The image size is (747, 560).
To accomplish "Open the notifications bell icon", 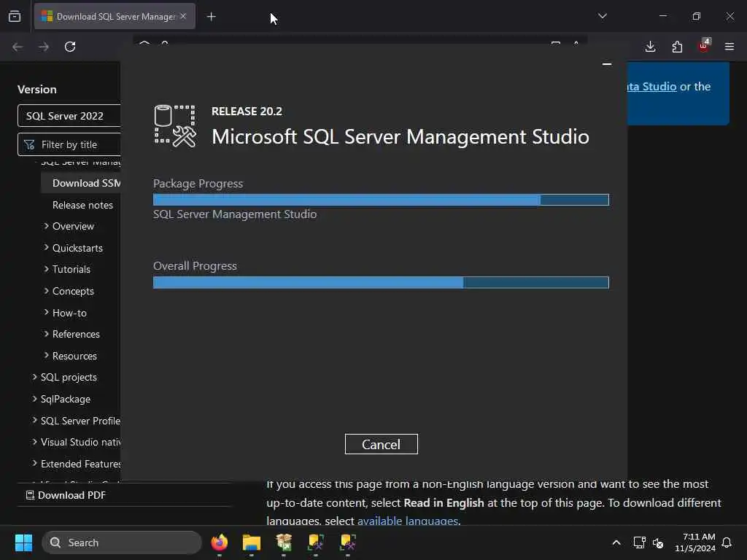I will coord(727,542).
